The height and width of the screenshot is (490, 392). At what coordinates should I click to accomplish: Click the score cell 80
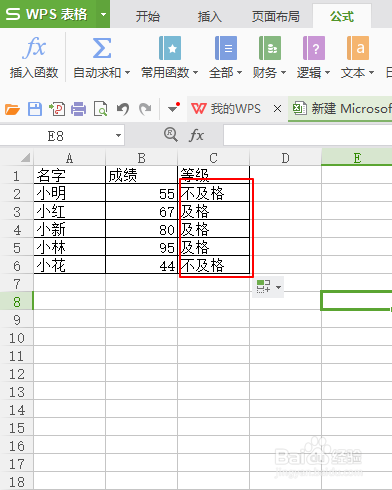pyautogui.click(x=141, y=229)
